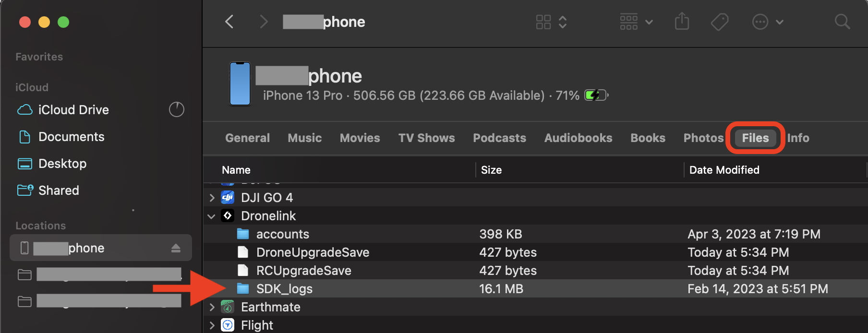Click the 'Dronelink' row label
Screen dimensions: 868x333
pos(268,216)
